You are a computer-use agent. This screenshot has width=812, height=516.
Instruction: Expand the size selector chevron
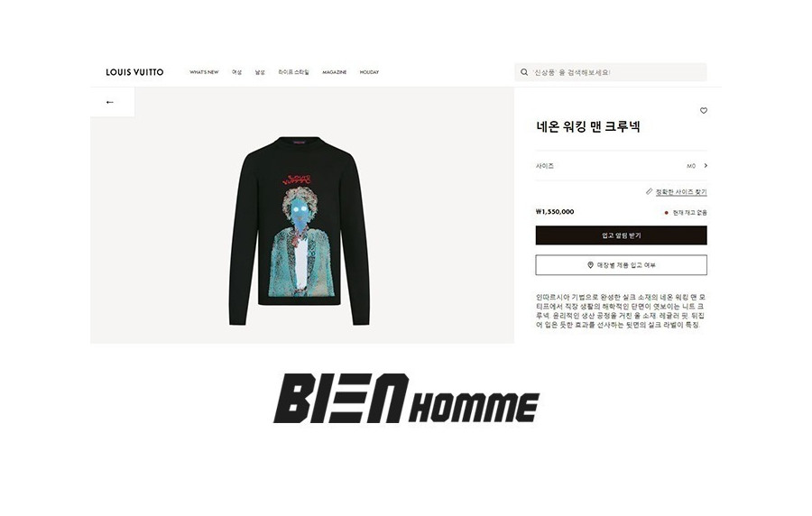point(706,166)
